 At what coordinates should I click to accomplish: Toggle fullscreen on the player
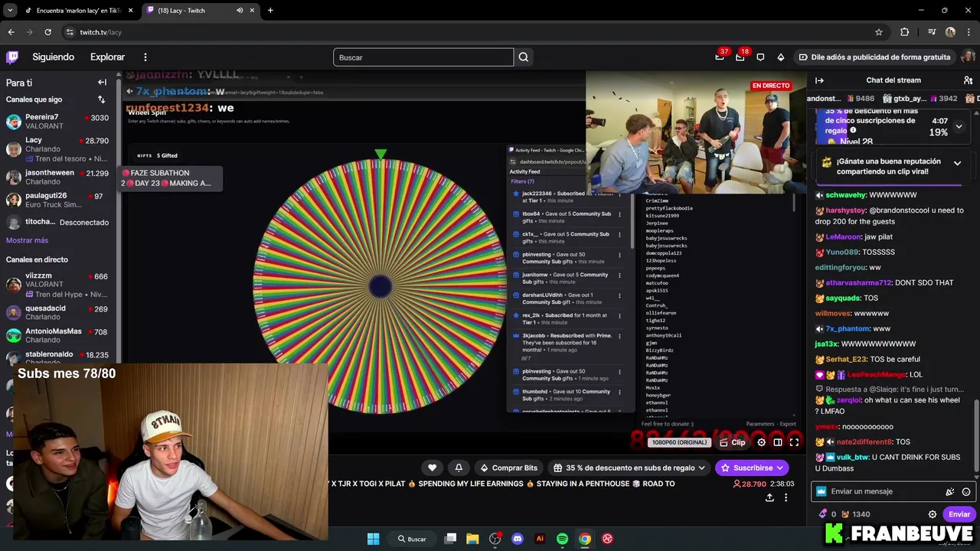pyautogui.click(x=794, y=442)
